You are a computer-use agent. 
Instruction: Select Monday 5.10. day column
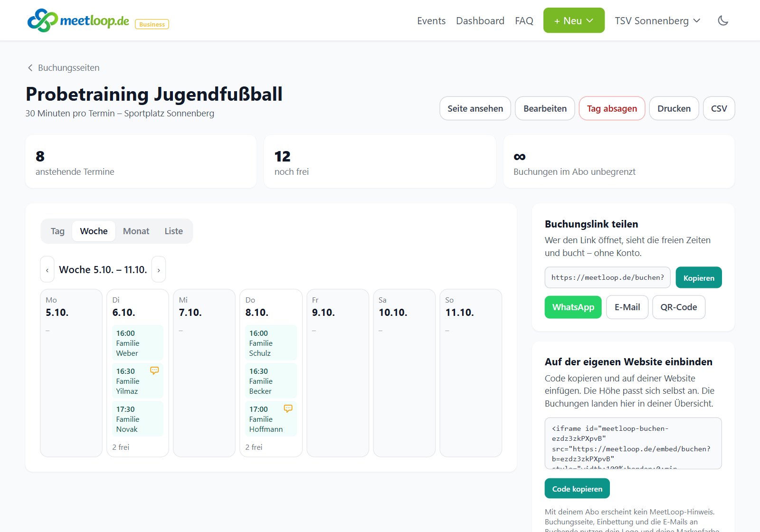tap(71, 373)
